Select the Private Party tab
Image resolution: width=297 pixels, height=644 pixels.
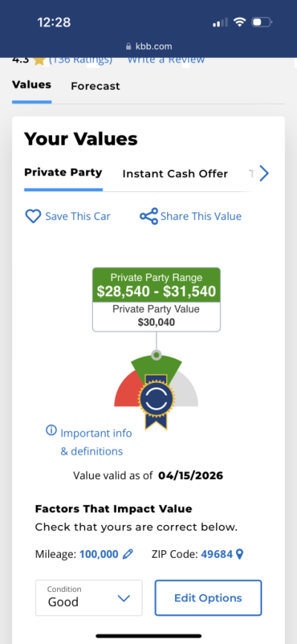click(x=63, y=173)
